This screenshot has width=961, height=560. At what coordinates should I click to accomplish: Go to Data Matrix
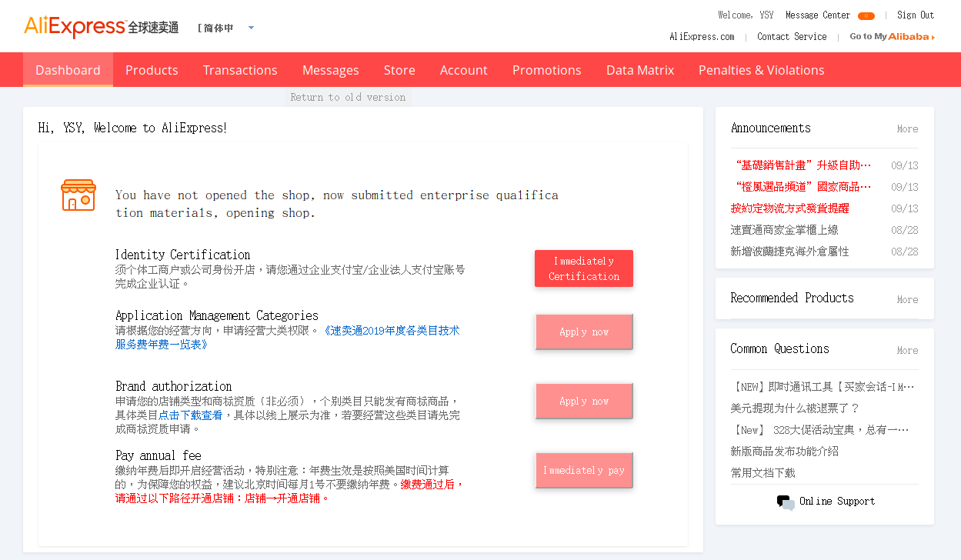point(640,70)
